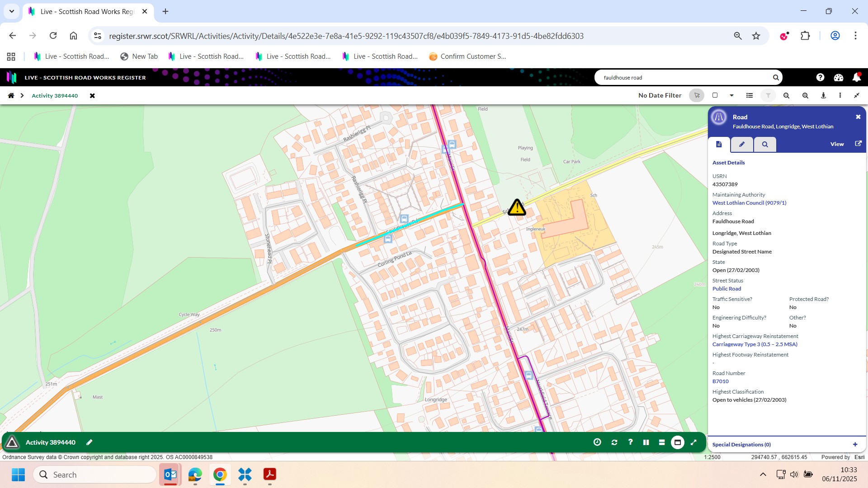This screenshot has height=488, width=868.
Task: Click the map filter funnel icon
Action: 768,95
